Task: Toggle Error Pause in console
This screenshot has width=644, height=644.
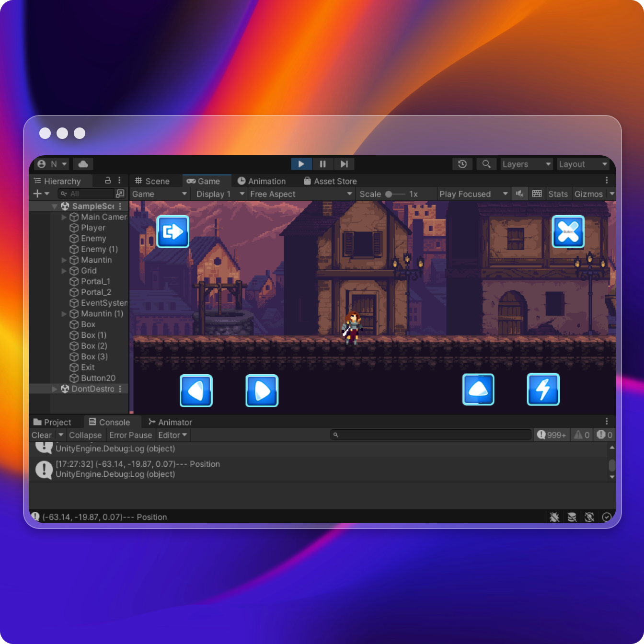Action: pos(130,435)
